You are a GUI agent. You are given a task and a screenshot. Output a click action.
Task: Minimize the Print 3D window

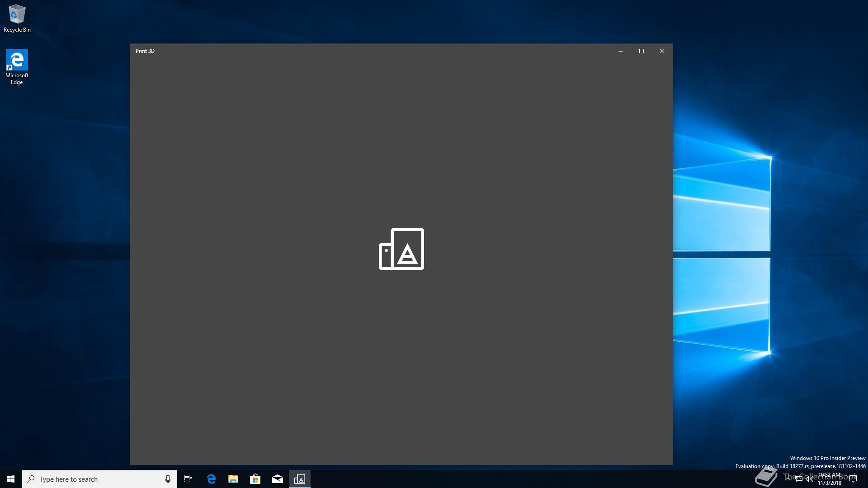click(621, 51)
